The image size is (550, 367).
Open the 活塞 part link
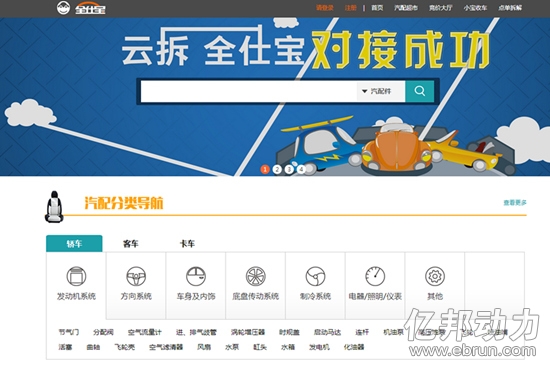[x=65, y=347]
